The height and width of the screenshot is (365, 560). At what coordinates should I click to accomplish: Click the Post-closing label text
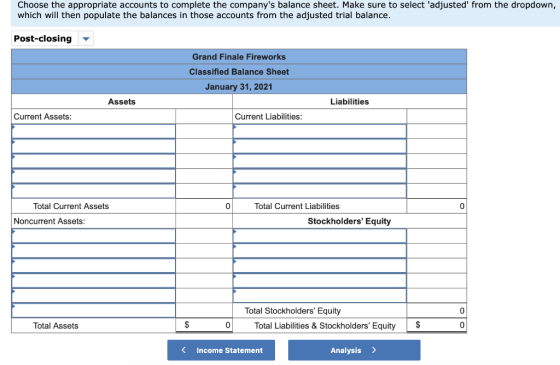(43, 39)
